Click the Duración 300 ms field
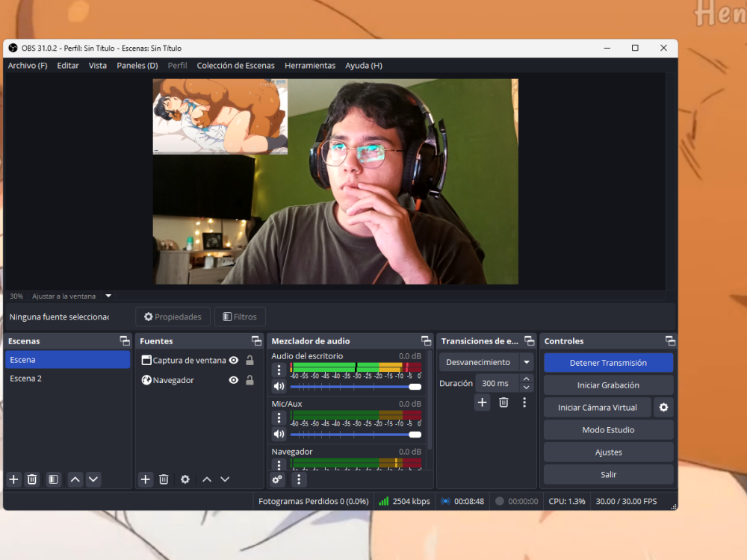The height and width of the screenshot is (560, 747). point(498,383)
